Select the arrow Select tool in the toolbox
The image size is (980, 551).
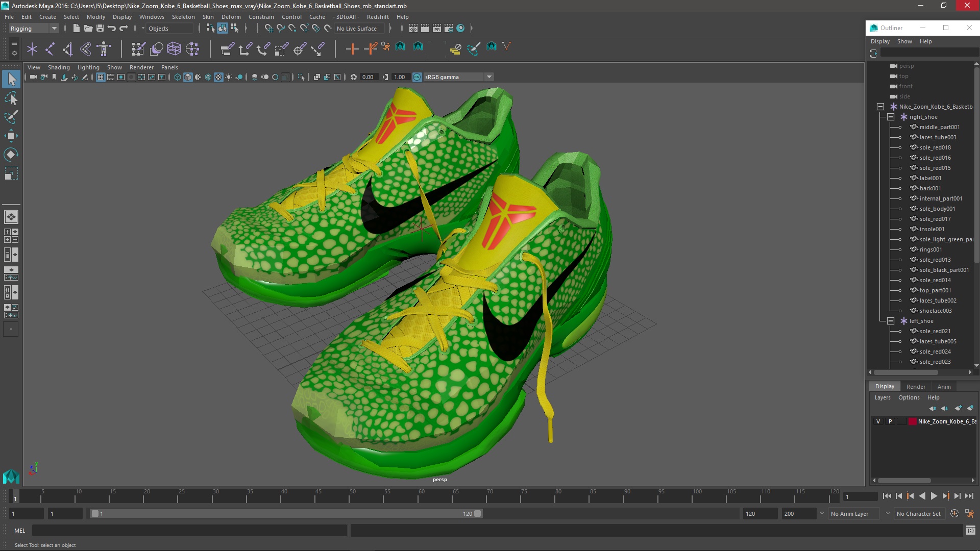[11, 79]
